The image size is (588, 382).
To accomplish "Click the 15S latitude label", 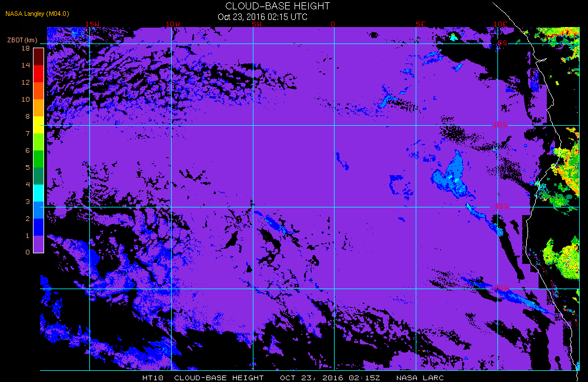I will coord(502,206).
